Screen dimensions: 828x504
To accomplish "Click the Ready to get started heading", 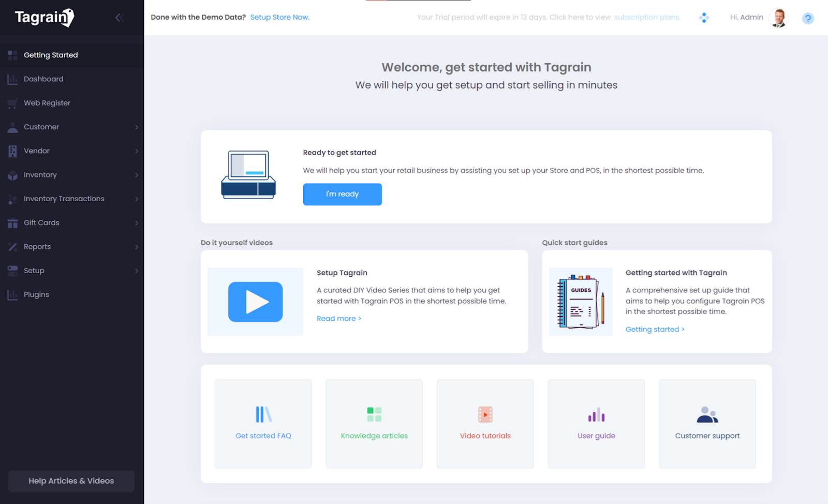I will coord(339,153).
